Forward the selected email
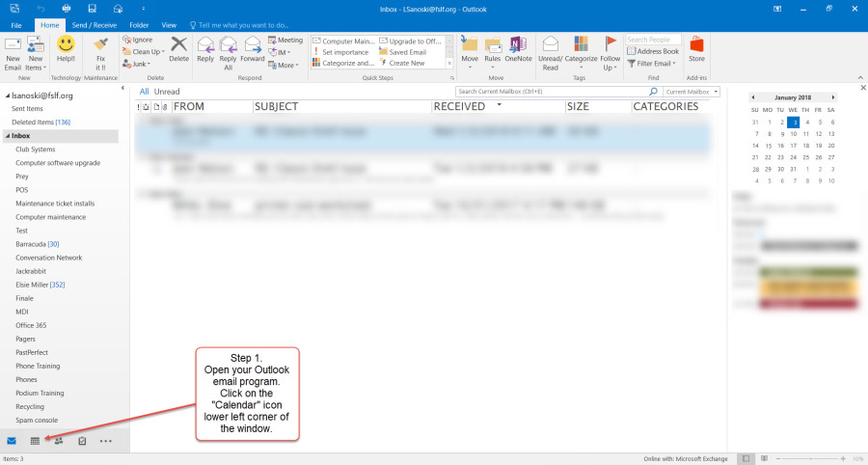The image size is (868, 465). (253, 49)
